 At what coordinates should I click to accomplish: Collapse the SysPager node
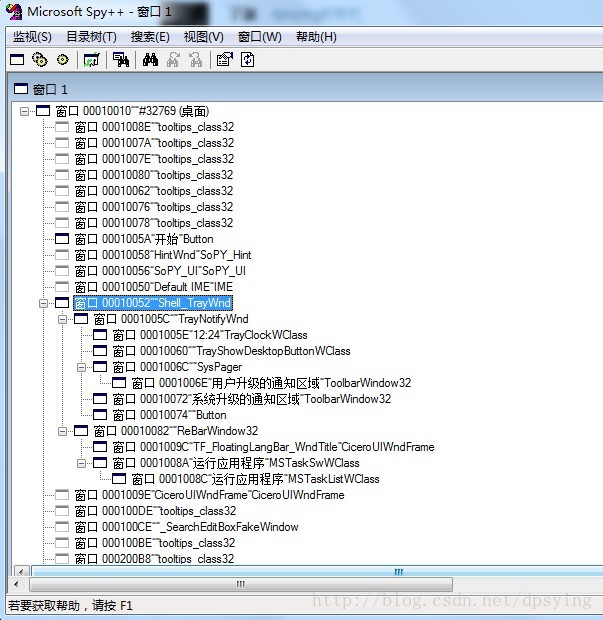81,367
